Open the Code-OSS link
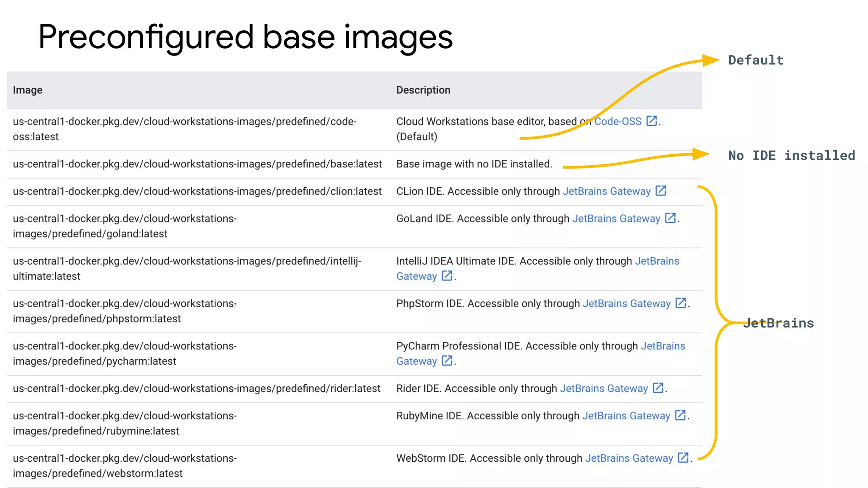This screenshot has height=488, width=868. pos(618,122)
